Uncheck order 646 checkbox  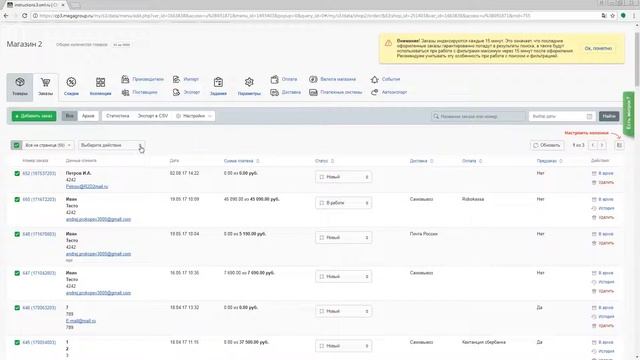pyautogui.click(x=17, y=308)
